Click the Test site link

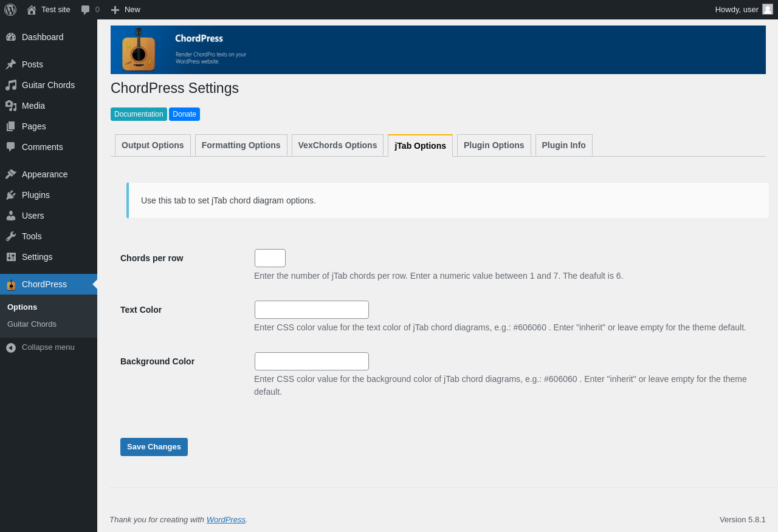[x=56, y=10]
